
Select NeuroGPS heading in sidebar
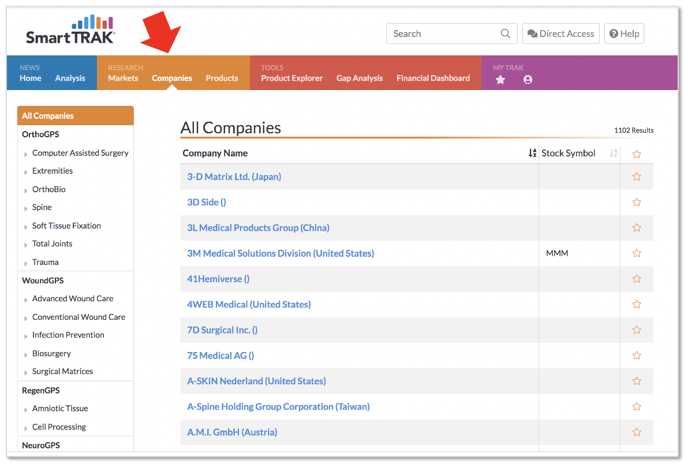pos(41,445)
